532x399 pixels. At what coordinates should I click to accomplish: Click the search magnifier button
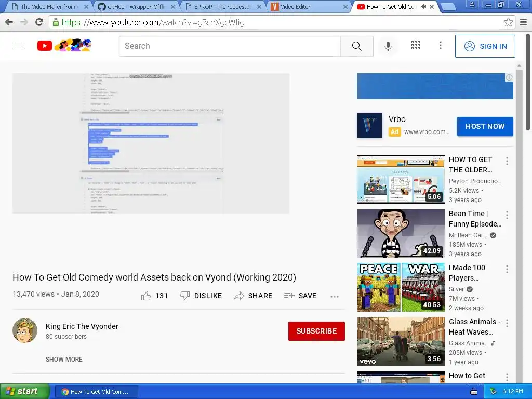pyautogui.click(x=356, y=46)
